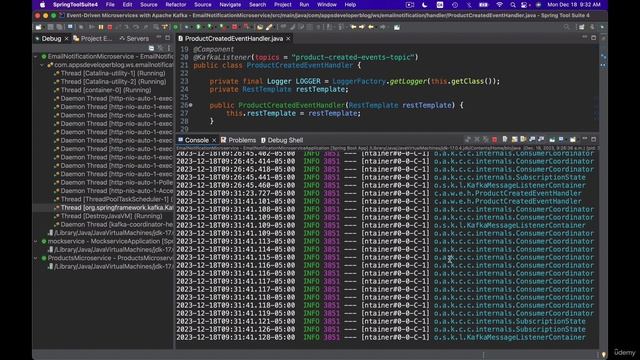Open the File menu
Screen dimensions: 640x360
point(110,5)
